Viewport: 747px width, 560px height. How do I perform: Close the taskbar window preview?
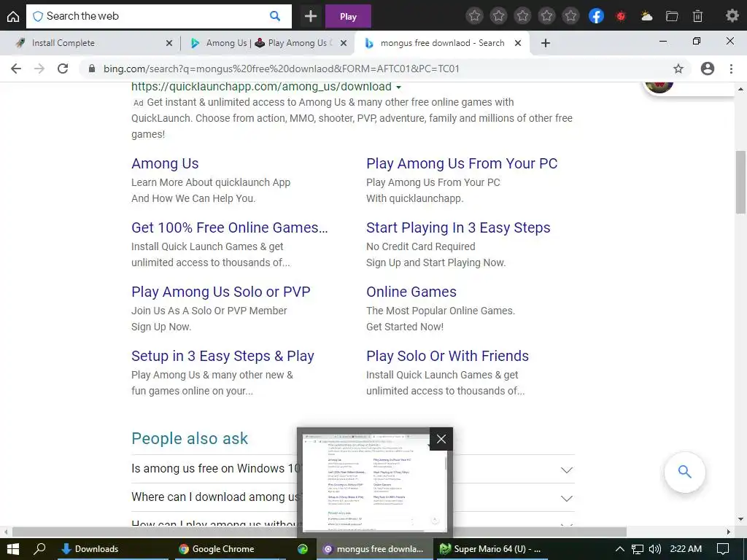[441, 439]
